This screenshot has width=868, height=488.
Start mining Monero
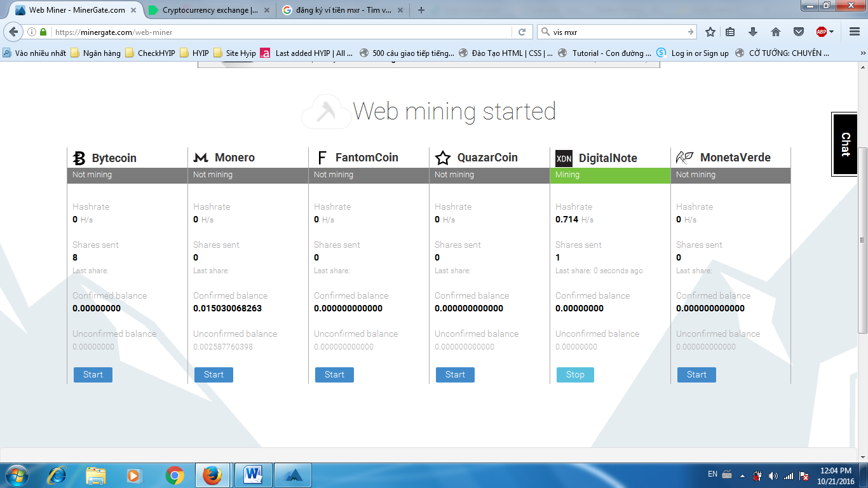coord(214,375)
